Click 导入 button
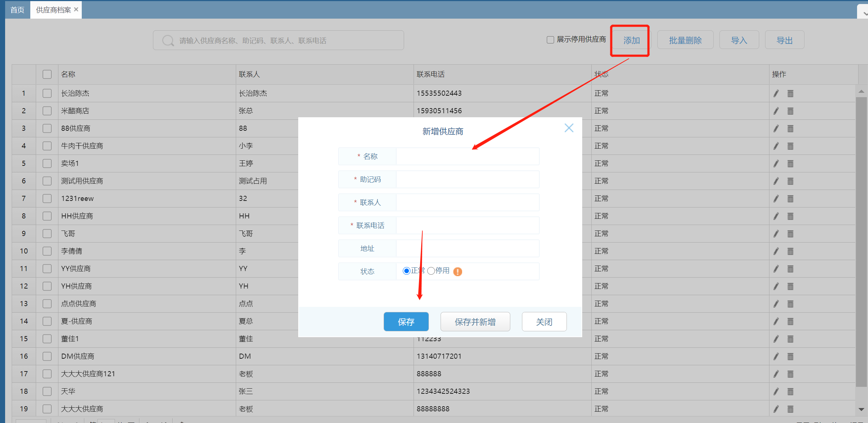This screenshot has width=868, height=423. click(739, 41)
